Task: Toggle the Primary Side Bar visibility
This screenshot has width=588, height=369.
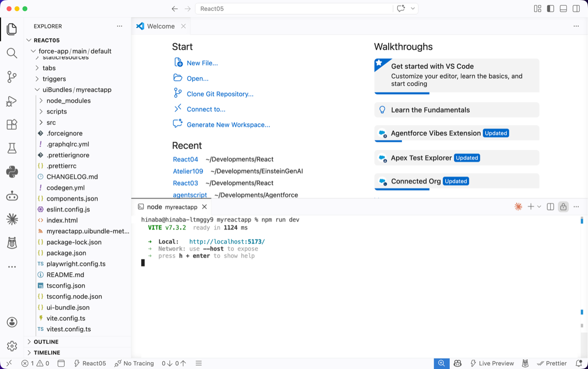Action: click(x=550, y=9)
